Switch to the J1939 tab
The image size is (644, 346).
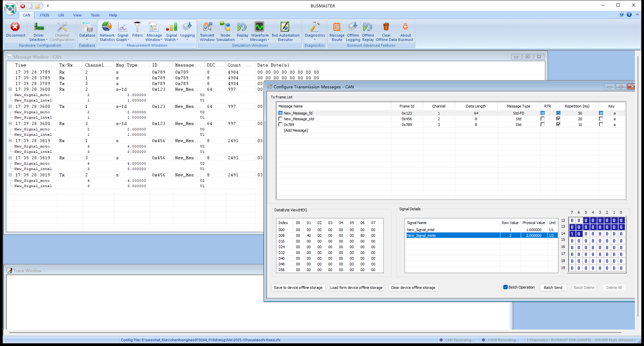point(44,15)
